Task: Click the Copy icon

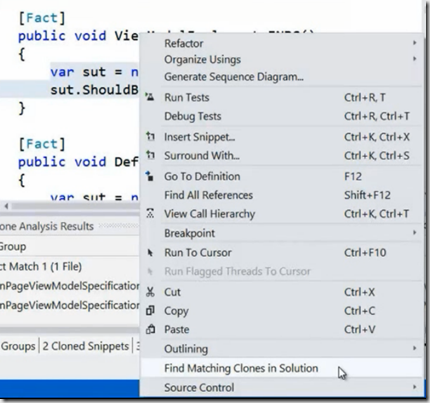Action: [x=150, y=310]
